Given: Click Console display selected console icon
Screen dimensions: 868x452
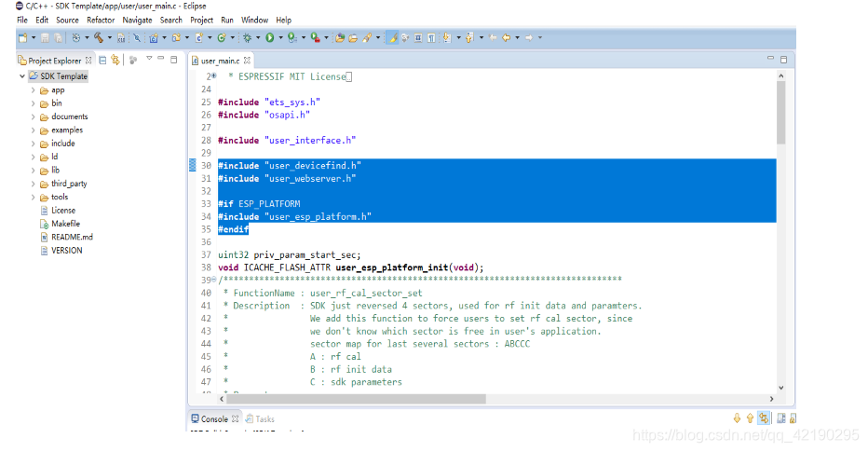Looking at the screenshot, I should coord(781,418).
